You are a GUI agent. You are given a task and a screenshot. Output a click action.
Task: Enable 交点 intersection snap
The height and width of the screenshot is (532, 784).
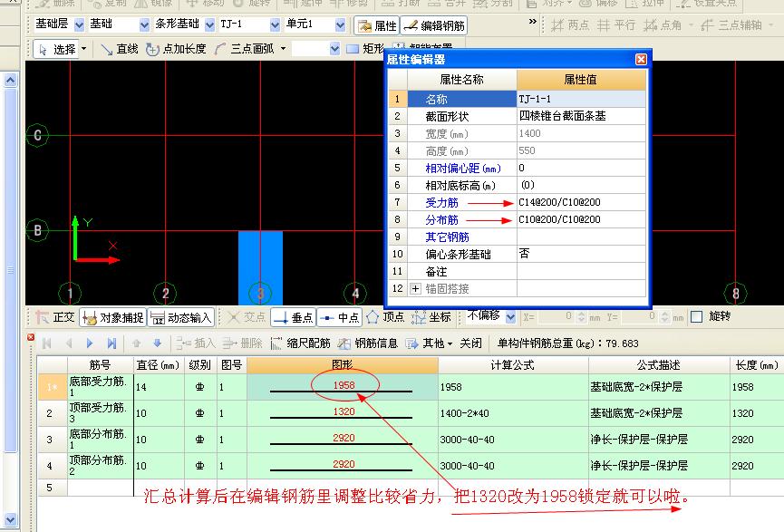click(246, 317)
